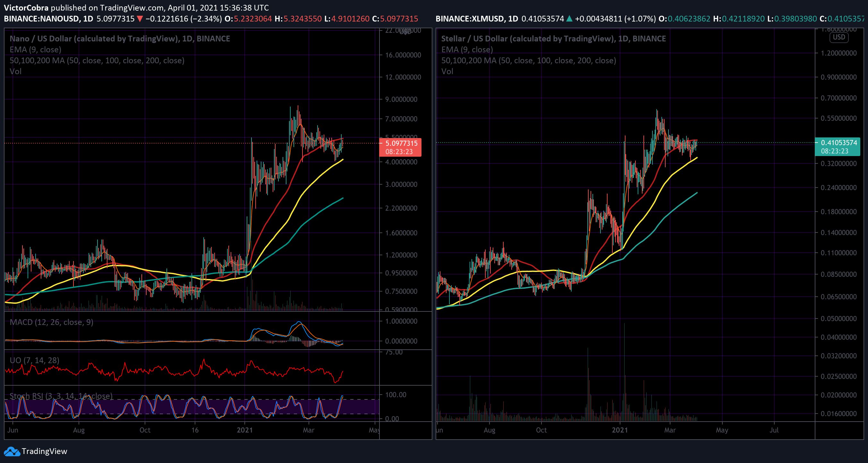Viewport: 868px width, 463px height.
Task: Click the 2.2000000 level on Nano price axis
Action: coord(401,208)
